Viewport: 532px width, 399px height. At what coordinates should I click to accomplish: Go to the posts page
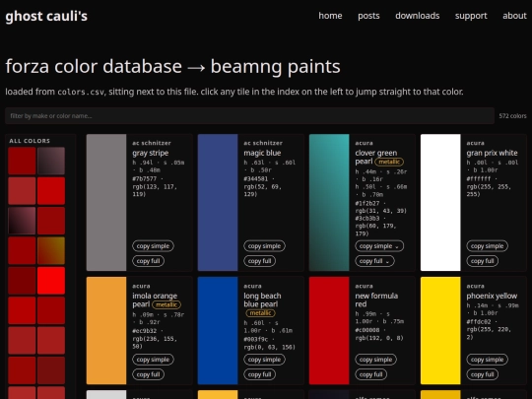coord(368,16)
